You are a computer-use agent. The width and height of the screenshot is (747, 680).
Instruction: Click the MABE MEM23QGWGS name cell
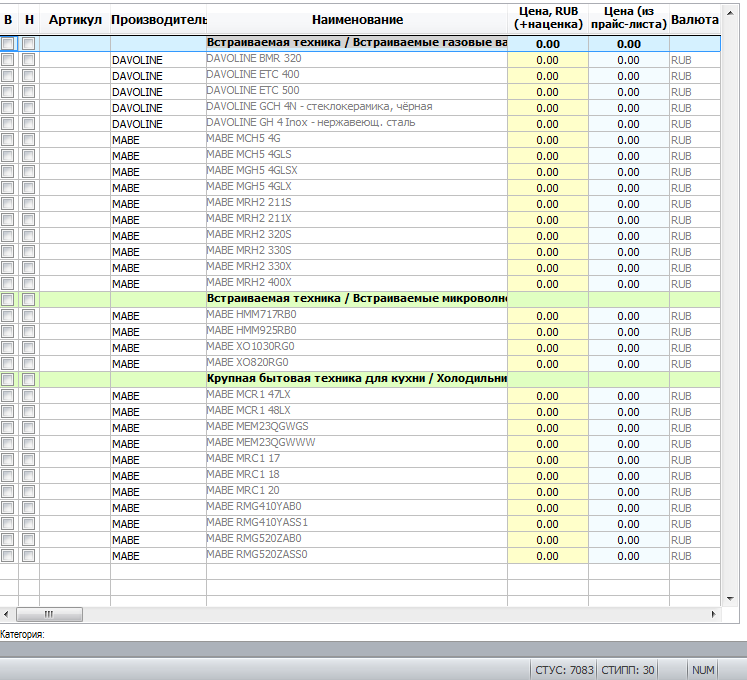(357, 427)
